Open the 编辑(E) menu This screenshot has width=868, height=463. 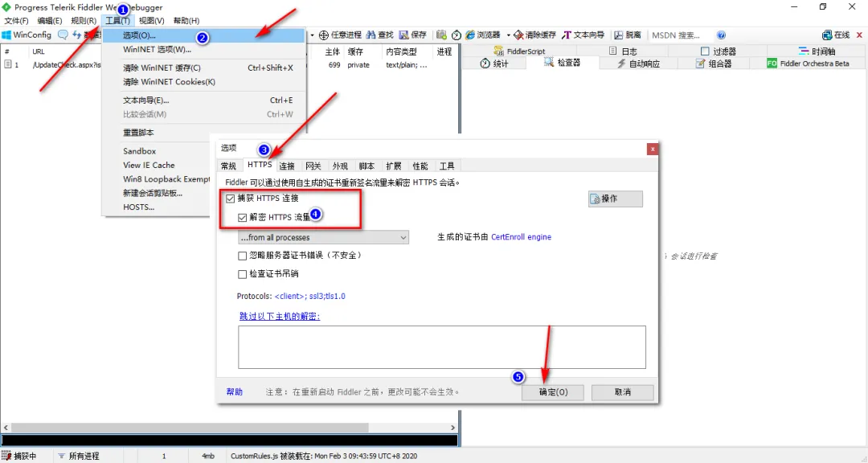pos(50,20)
